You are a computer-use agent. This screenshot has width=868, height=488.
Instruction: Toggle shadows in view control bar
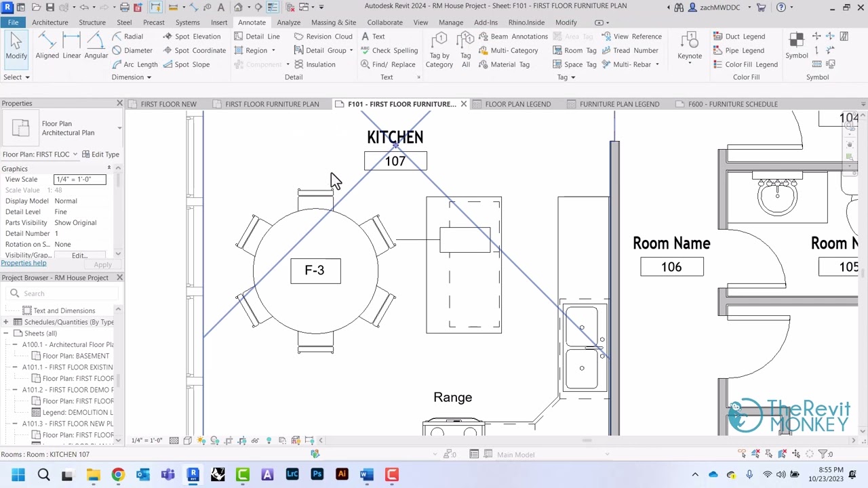tap(214, 441)
